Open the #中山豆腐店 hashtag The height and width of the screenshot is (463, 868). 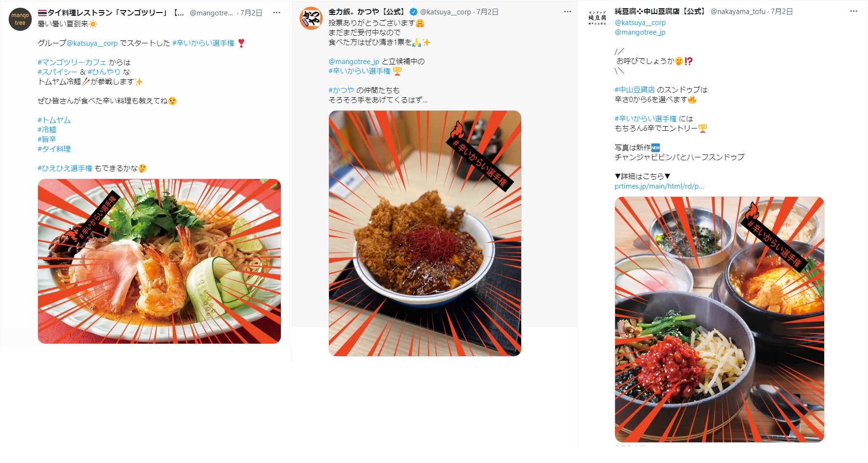coord(634,90)
